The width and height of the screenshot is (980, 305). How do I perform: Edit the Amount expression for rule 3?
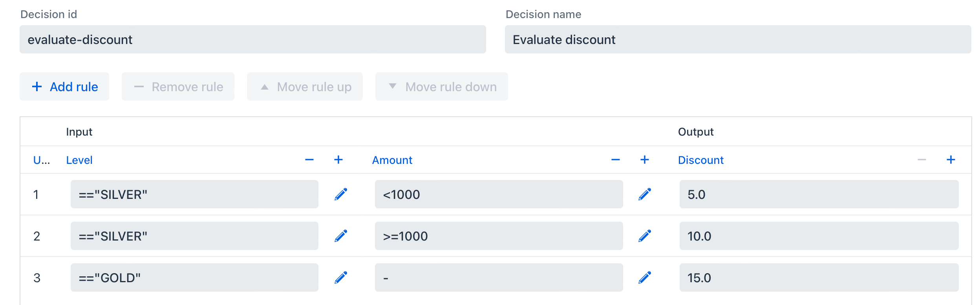tap(645, 277)
